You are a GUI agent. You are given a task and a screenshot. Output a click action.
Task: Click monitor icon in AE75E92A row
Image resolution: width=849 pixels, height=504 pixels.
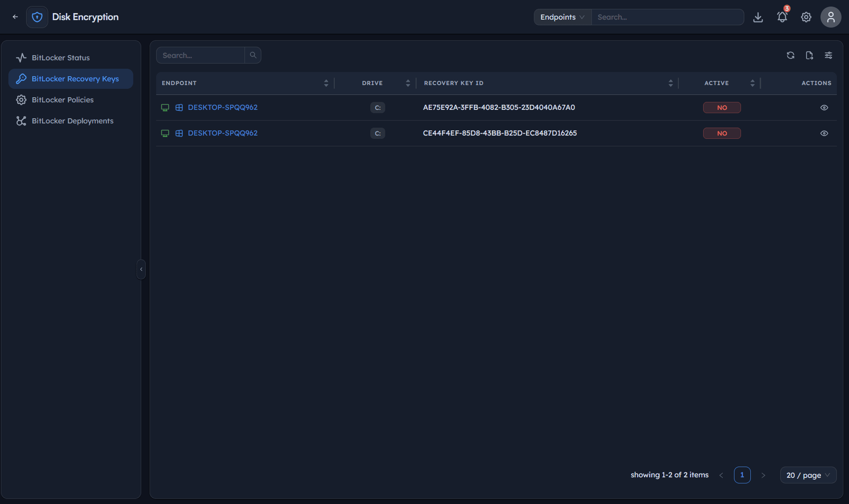click(165, 108)
